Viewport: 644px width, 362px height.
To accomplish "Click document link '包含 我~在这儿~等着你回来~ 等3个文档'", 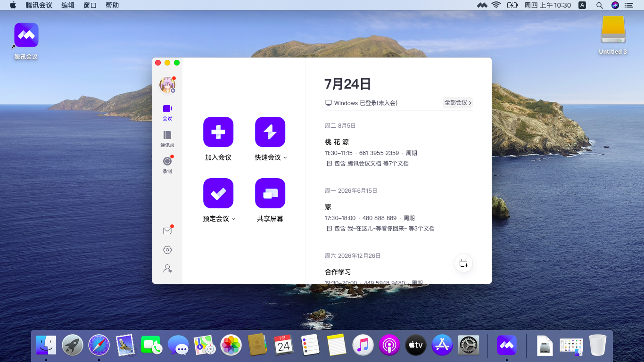I will [380, 229].
